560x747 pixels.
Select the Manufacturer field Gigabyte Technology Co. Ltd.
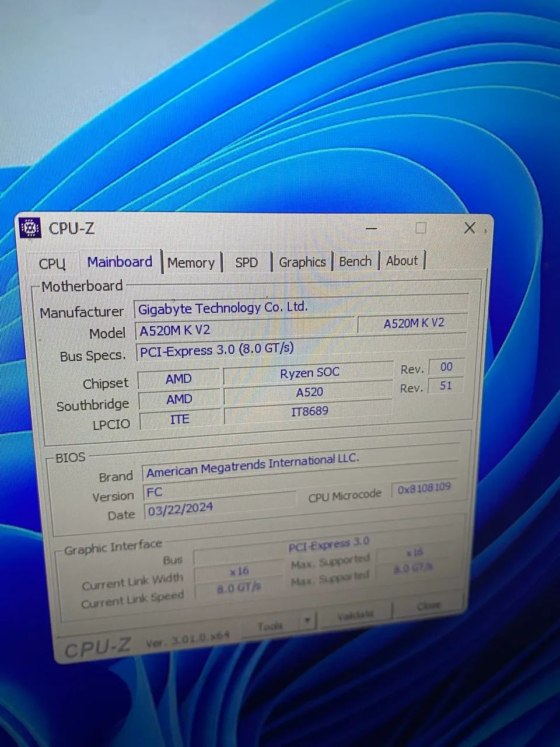click(x=301, y=306)
